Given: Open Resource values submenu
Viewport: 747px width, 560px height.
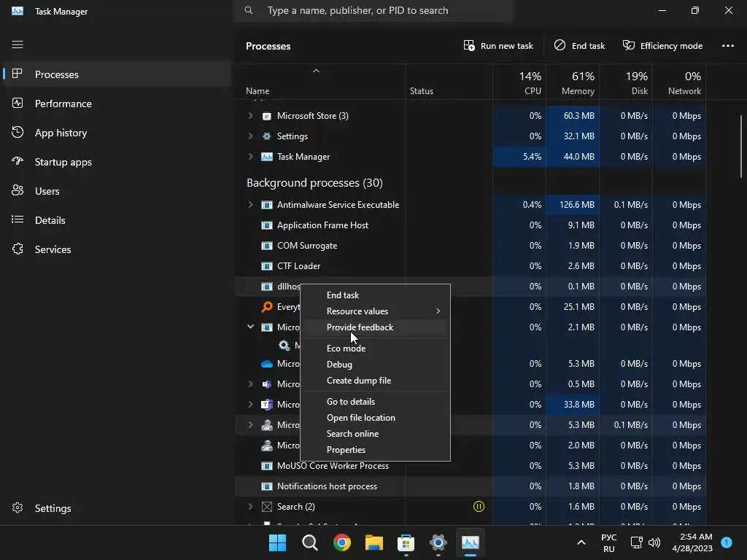Looking at the screenshot, I should tap(375, 311).
